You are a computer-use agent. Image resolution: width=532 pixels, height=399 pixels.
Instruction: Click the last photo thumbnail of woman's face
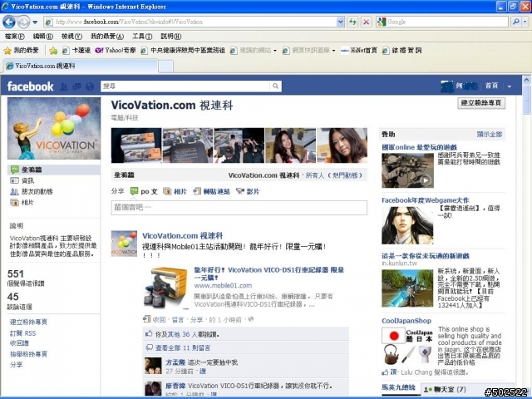click(x=342, y=145)
